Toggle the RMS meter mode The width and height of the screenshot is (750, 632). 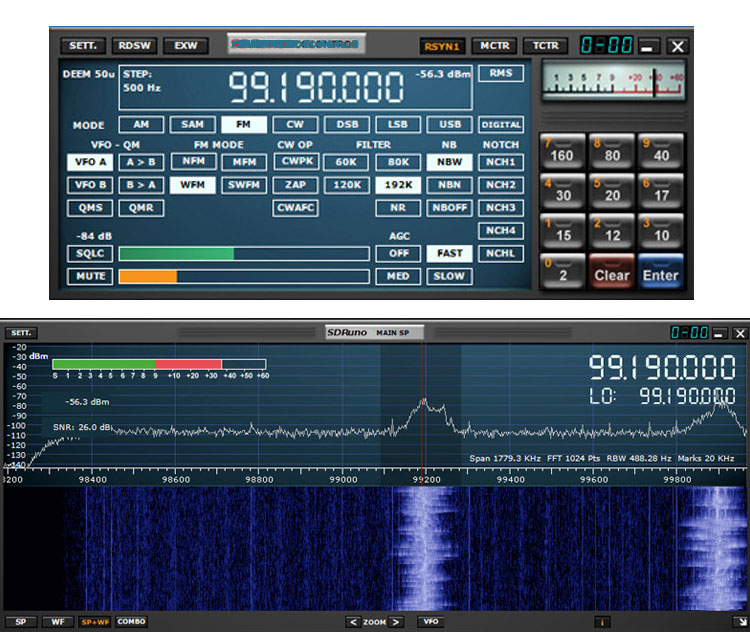click(x=501, y=73)
